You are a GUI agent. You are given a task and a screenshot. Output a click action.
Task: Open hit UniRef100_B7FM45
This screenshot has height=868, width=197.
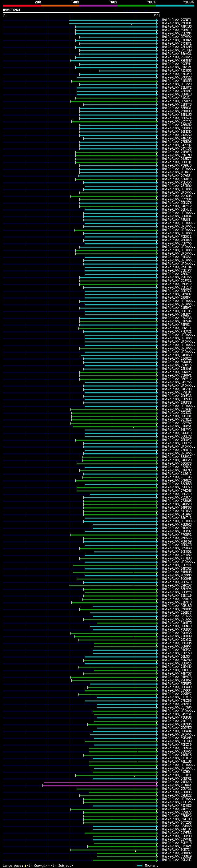(176, 40)
